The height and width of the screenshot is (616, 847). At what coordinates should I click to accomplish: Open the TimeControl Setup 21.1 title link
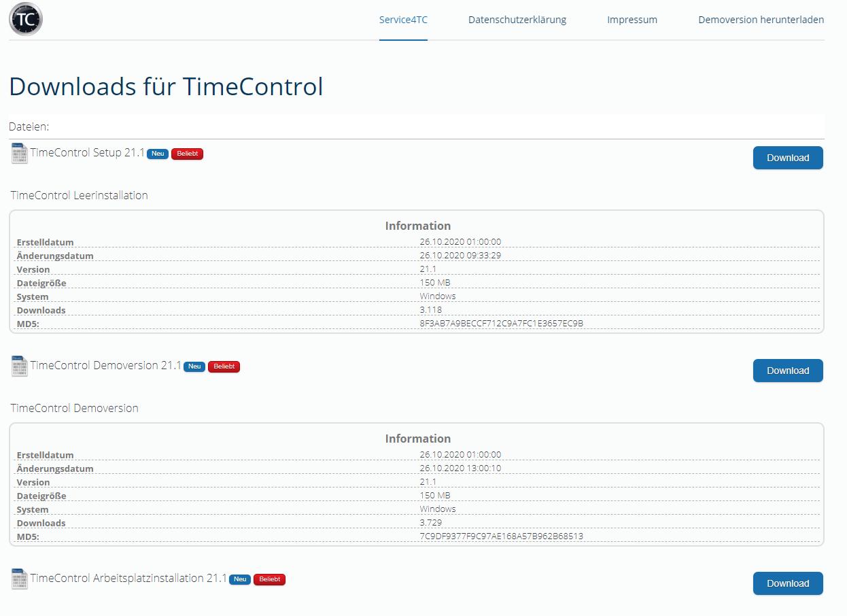point(87,153)
